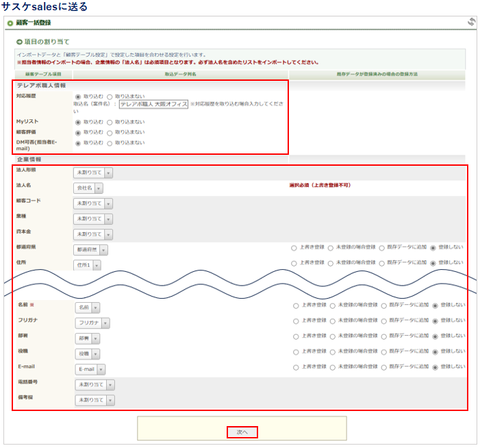Choose 既存データに追加 for E-mail row

coord(384,367)
